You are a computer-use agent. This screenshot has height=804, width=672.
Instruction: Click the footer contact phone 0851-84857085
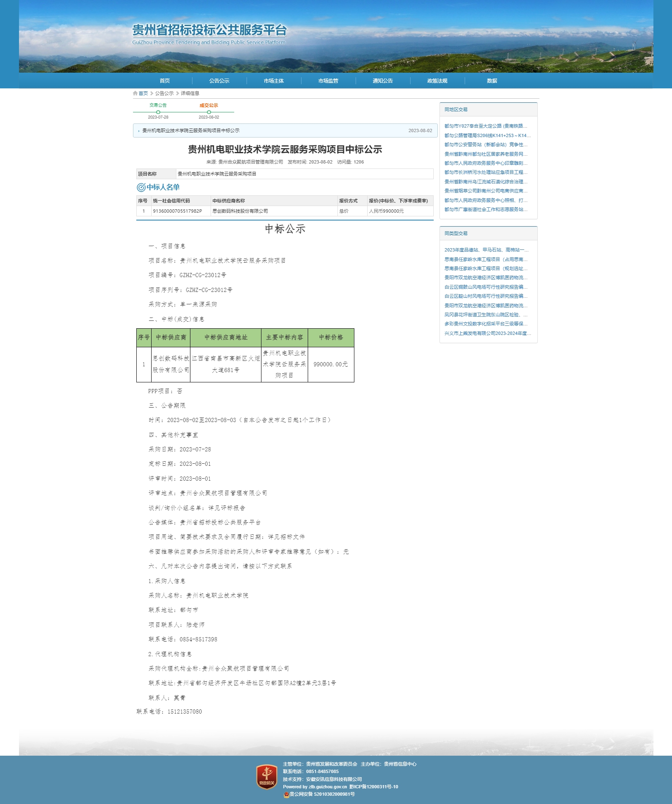click(322, 771)
